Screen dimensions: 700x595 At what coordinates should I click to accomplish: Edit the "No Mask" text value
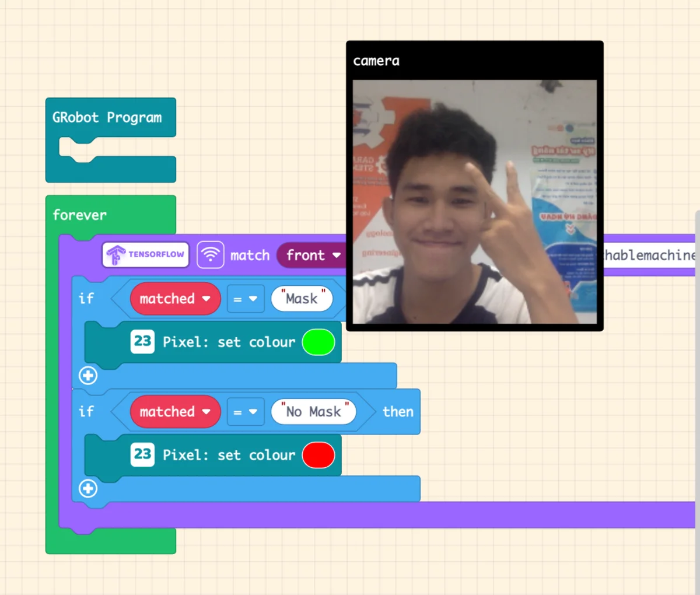(x=313, y=412)
